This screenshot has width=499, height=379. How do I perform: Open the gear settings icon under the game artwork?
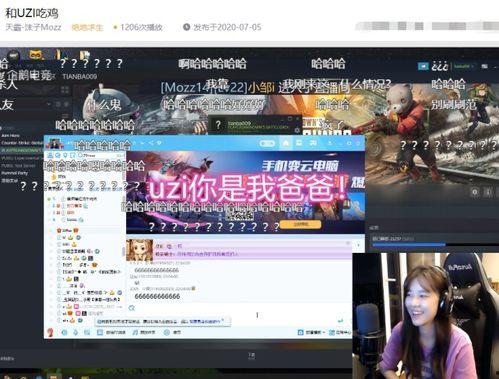(475, 192)
